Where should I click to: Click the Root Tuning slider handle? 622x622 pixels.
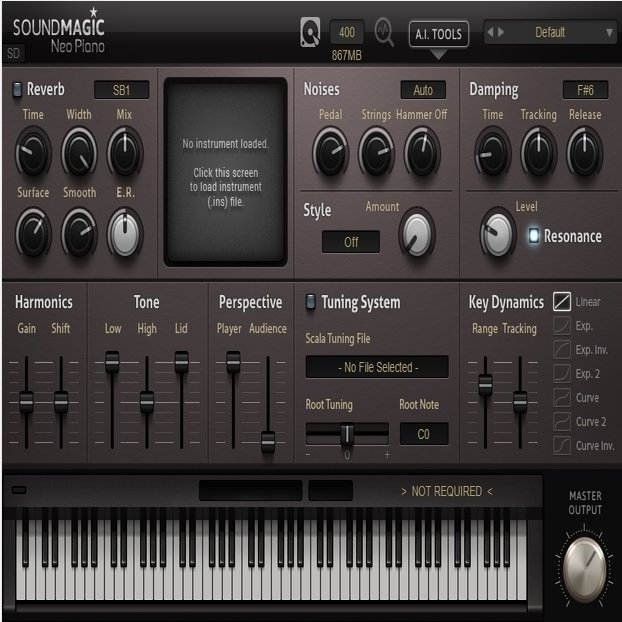[x=347, y=434]
